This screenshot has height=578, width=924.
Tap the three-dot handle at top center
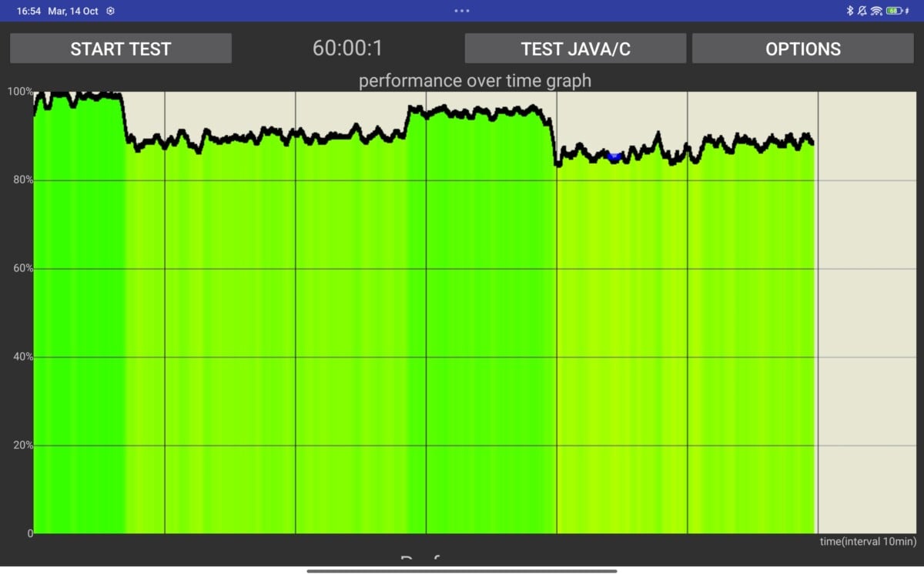(x=461, y=11)
